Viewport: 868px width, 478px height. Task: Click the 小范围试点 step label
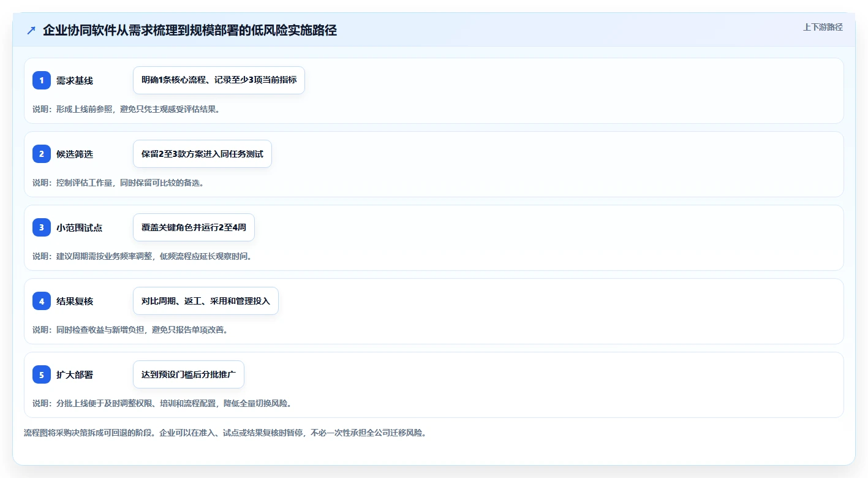[79, 227]
